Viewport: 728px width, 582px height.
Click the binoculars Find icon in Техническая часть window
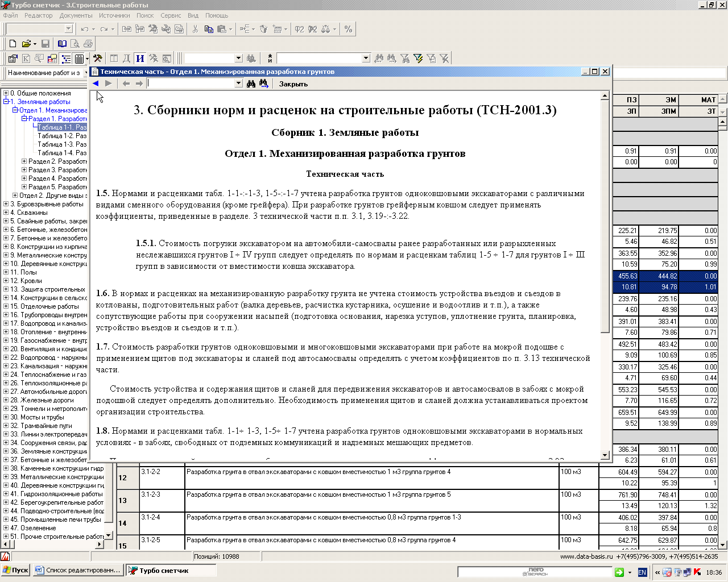(x=251, y=84)
